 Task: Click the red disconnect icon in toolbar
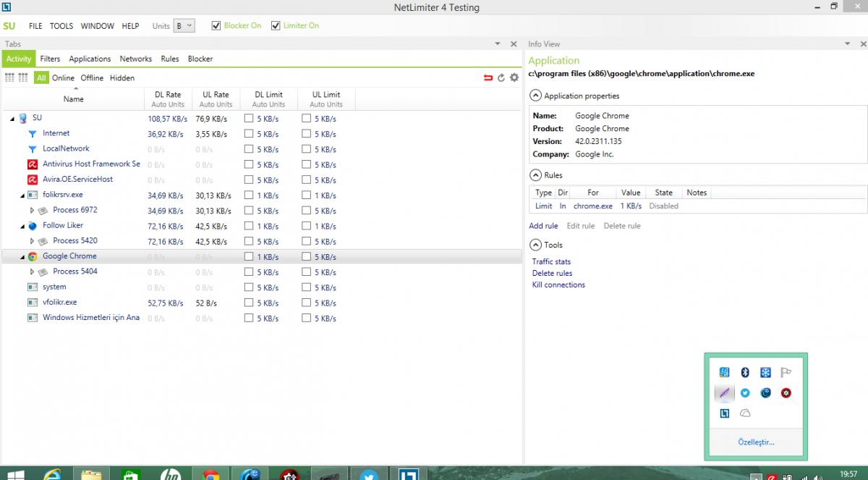point(488,77)
